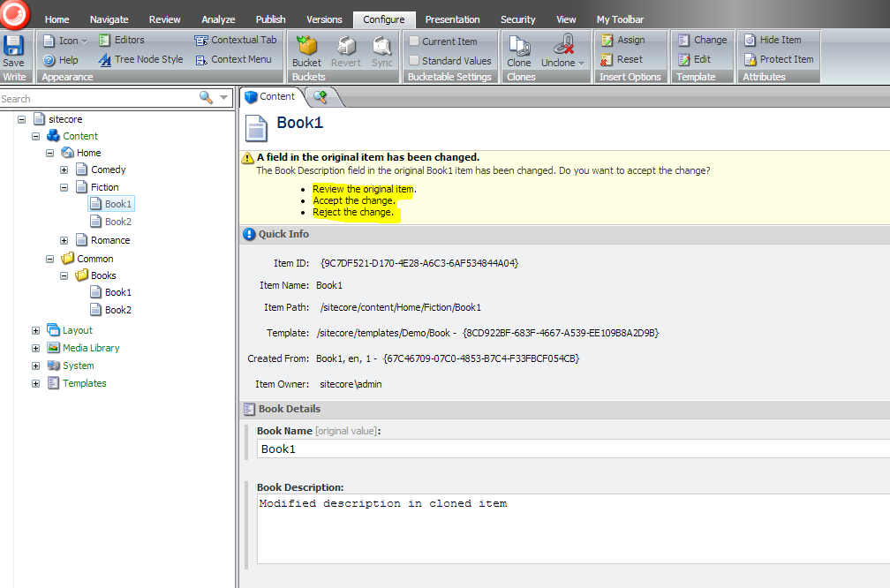This screenshot has height=588, width=890.
Task: Toggle the Current Item checkbox
Action: click(414, 41)
